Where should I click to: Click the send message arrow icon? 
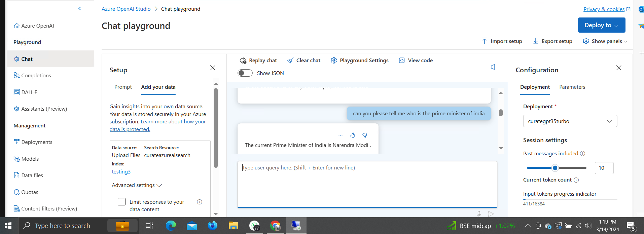coord(491,214)
